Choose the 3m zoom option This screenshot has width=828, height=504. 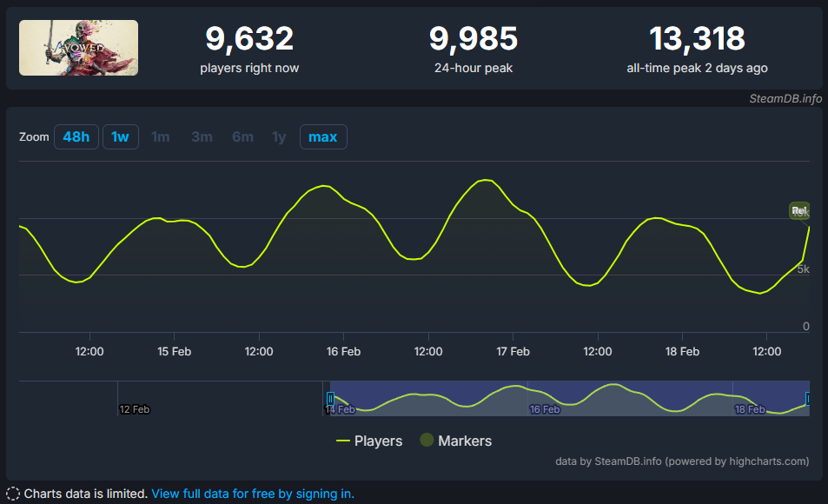pos(202,136)
